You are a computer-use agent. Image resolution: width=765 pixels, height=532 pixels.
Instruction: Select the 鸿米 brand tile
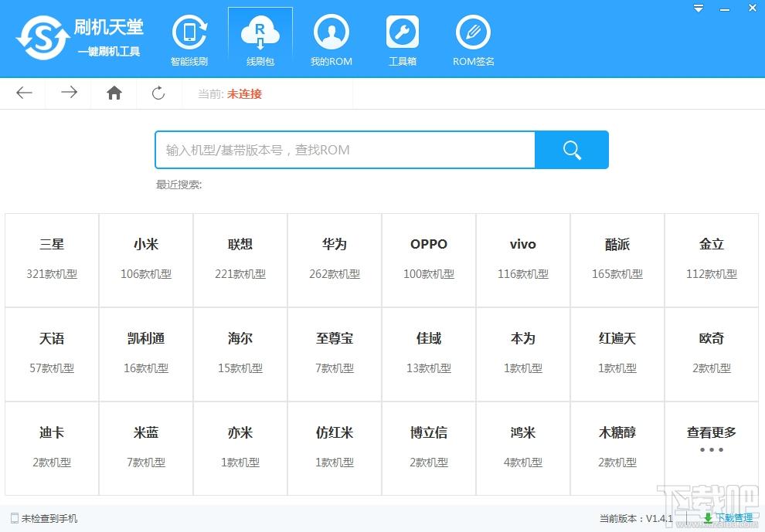[522, 448]
